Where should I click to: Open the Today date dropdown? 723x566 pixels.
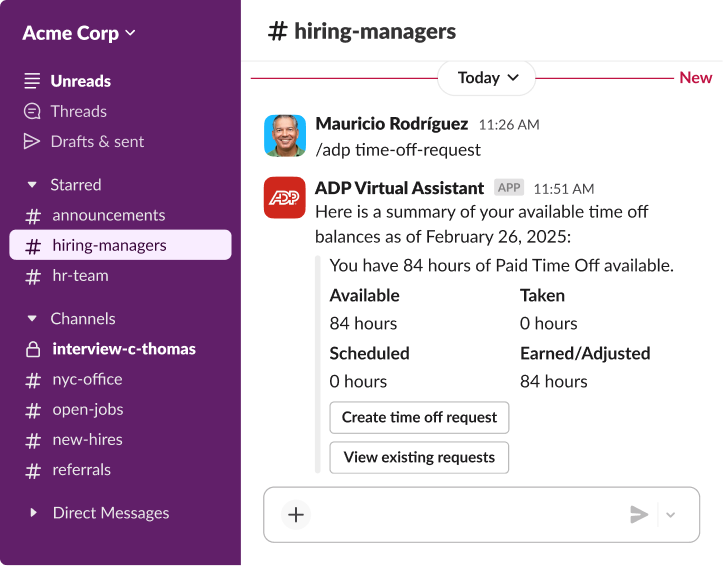(x=486, y=78)
